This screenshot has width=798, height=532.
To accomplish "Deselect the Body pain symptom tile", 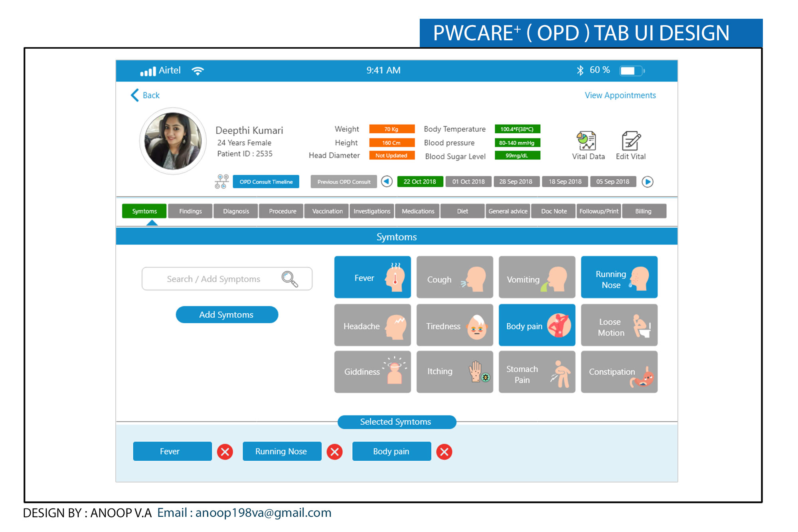I will pyautogui.click(x=537, y=325).
